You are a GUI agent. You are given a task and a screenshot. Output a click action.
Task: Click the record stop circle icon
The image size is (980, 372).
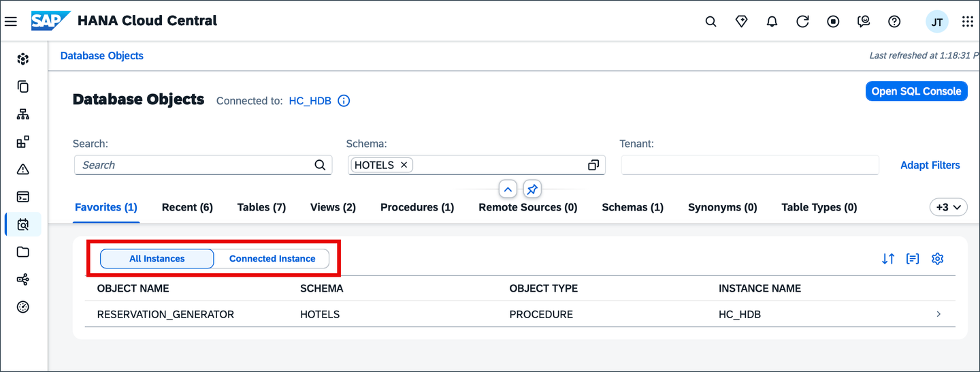833,22
